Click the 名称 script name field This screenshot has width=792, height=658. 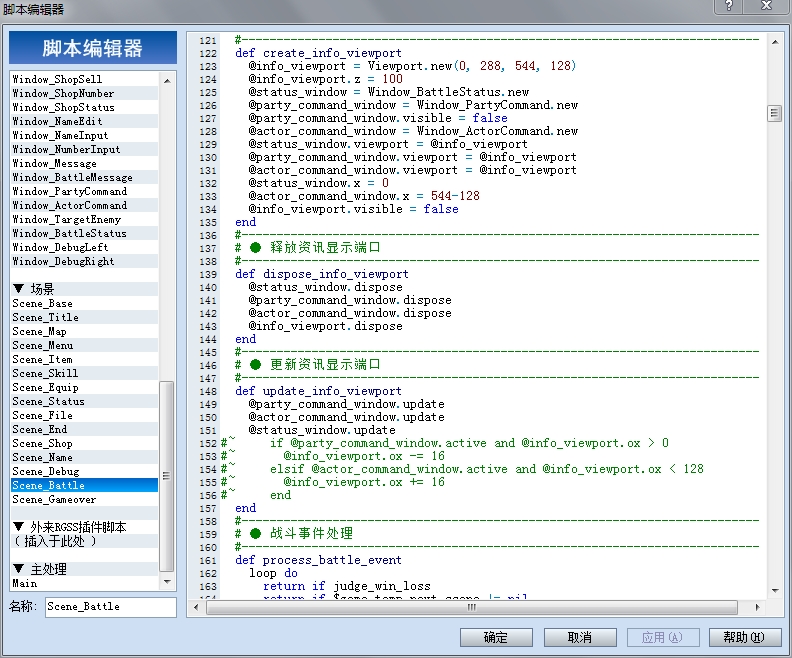pos(111,607)
